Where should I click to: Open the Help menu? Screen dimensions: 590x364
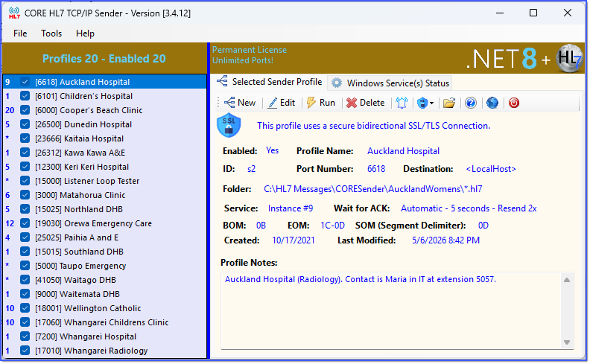pos(85,33)
